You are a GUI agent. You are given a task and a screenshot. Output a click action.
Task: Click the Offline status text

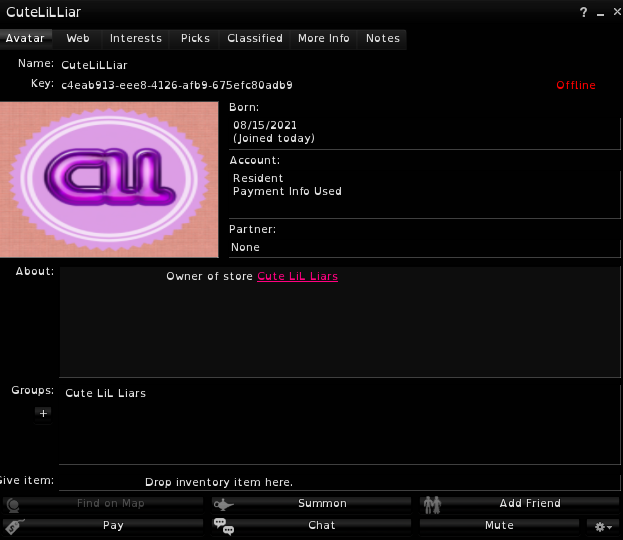(x=576, y=85)
